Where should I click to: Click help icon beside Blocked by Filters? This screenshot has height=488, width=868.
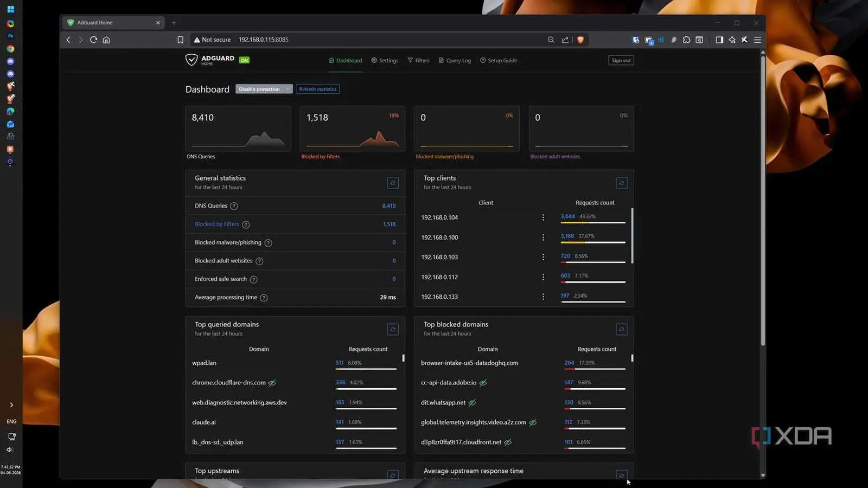246,224
